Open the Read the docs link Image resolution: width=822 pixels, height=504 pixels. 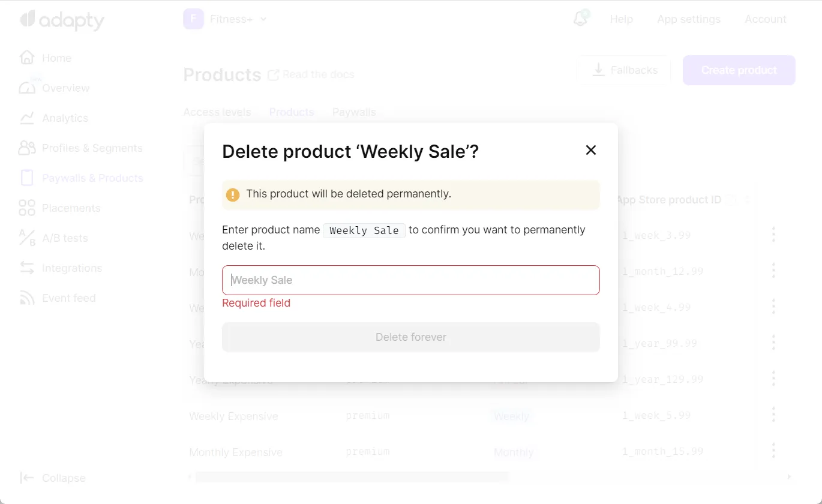[x=311, y=74]
